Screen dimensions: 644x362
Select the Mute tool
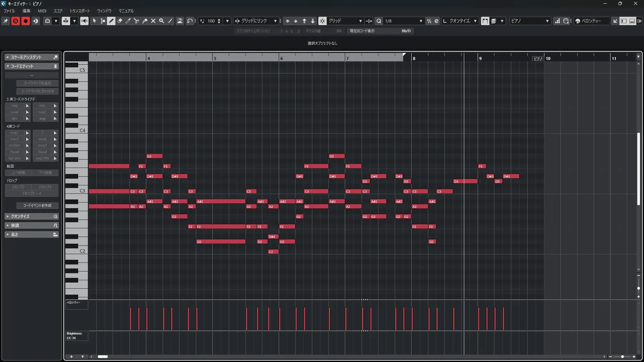click(x=153, y=21)
